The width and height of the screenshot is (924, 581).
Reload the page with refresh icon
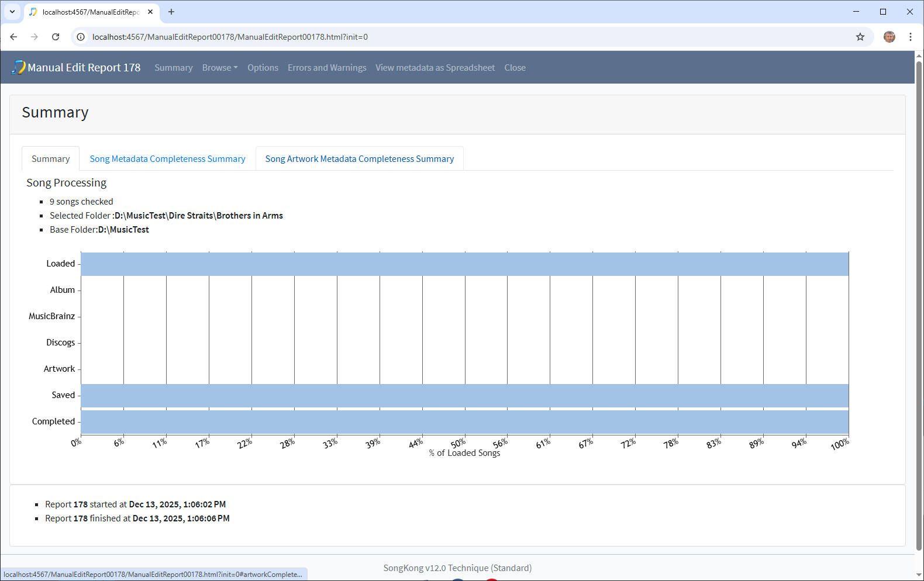tap(56, 37)
